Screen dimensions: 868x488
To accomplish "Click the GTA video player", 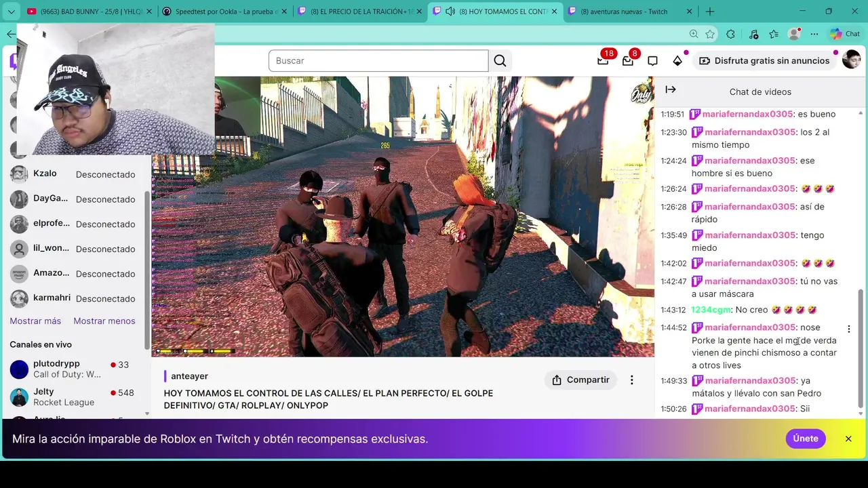I will click(x=403, y=217).
